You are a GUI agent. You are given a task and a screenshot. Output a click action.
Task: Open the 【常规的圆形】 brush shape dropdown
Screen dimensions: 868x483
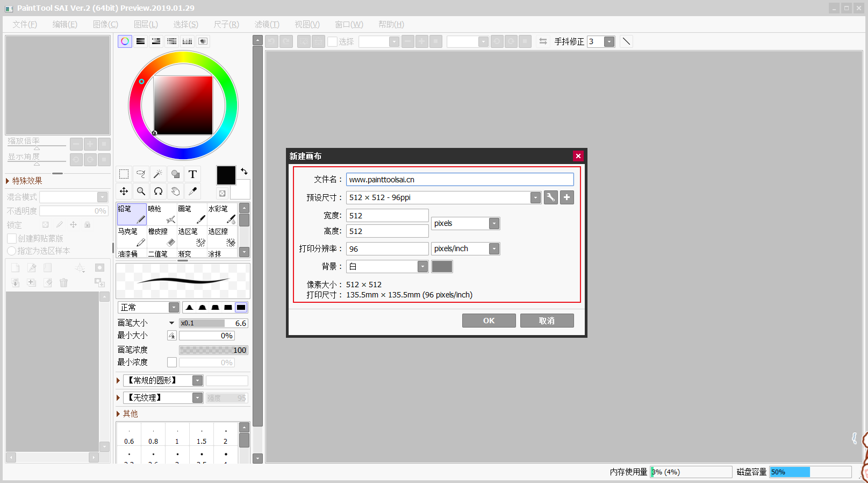tap(198, 380)
